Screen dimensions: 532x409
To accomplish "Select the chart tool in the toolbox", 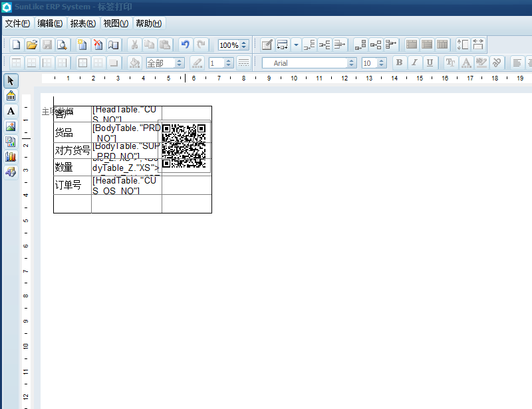I will pos(11,157).
